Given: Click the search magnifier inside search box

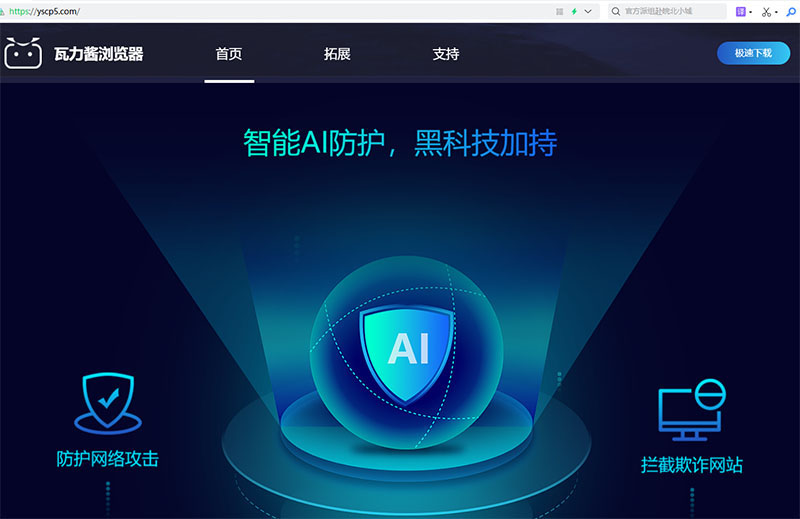Looking at the screenshot, I should pyautogui.click(x=616, y=11).
